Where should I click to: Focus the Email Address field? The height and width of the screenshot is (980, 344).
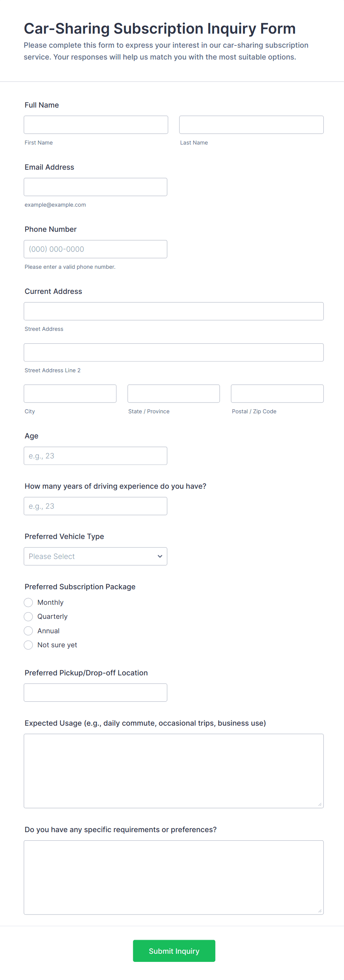95,187
